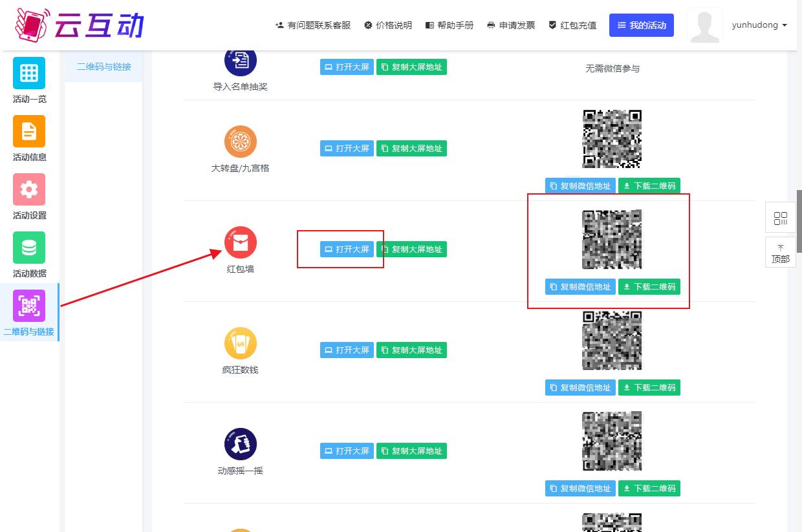The image size is (802, 532).
Task: Expand the yunhudong account dropdown
Action: click(759, 25)
